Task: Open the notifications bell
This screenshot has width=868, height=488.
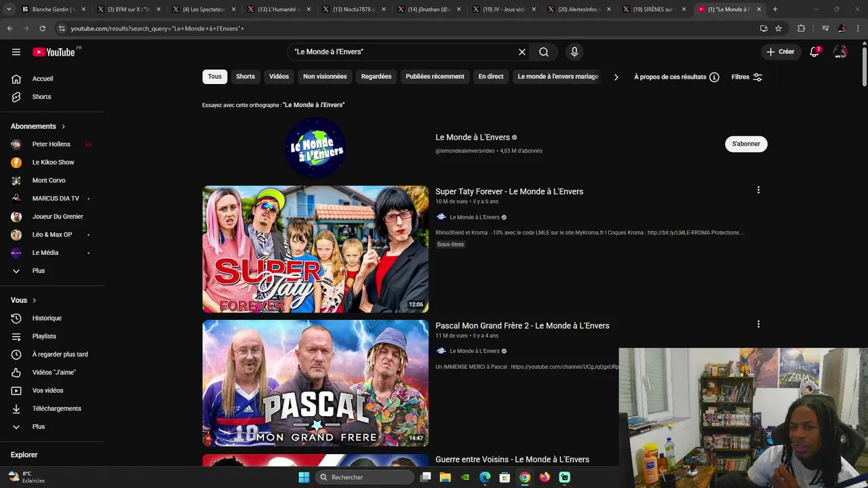Action: point(814,52)
